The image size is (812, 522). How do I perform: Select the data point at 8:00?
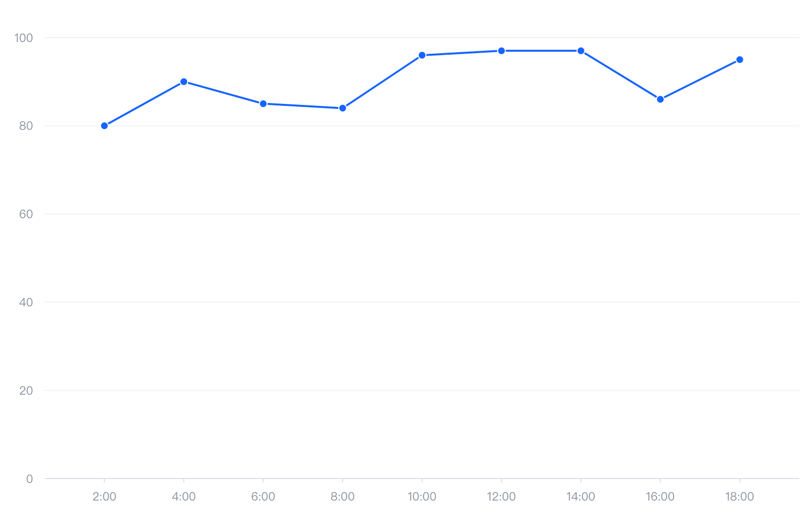click(343, 108)
